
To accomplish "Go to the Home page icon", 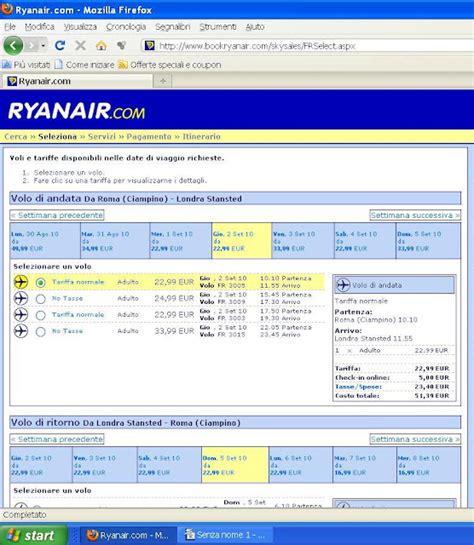I will click(x=101, y=46).
